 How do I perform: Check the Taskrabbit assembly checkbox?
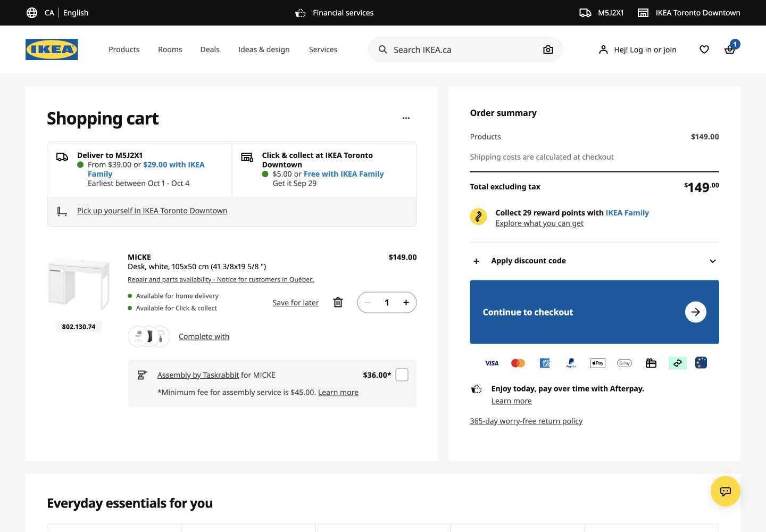click(x=402, y=375)
